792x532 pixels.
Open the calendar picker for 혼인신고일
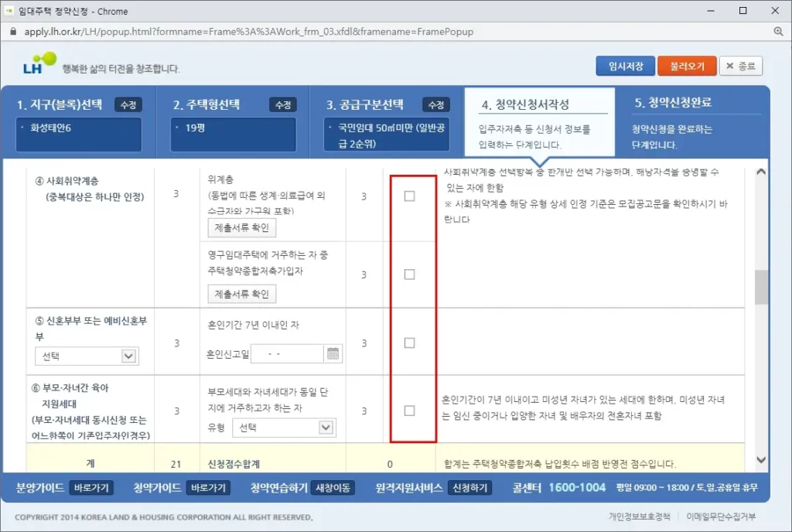pyautogui.click(x=333, y=353)
